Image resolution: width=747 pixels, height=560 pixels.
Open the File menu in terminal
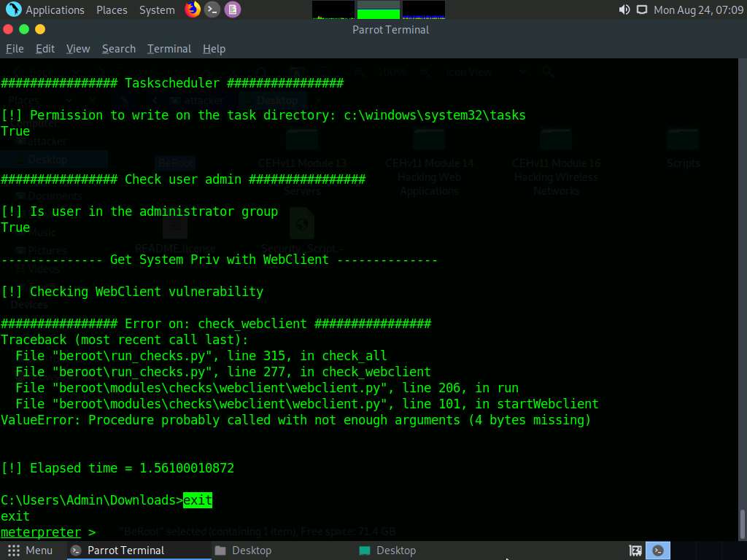[15, 49]
